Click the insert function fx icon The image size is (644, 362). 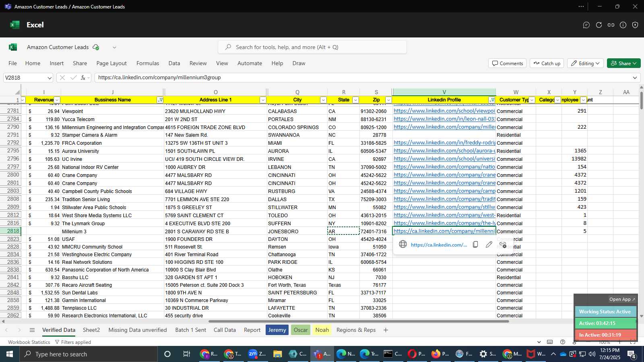(x=83, y=78)
